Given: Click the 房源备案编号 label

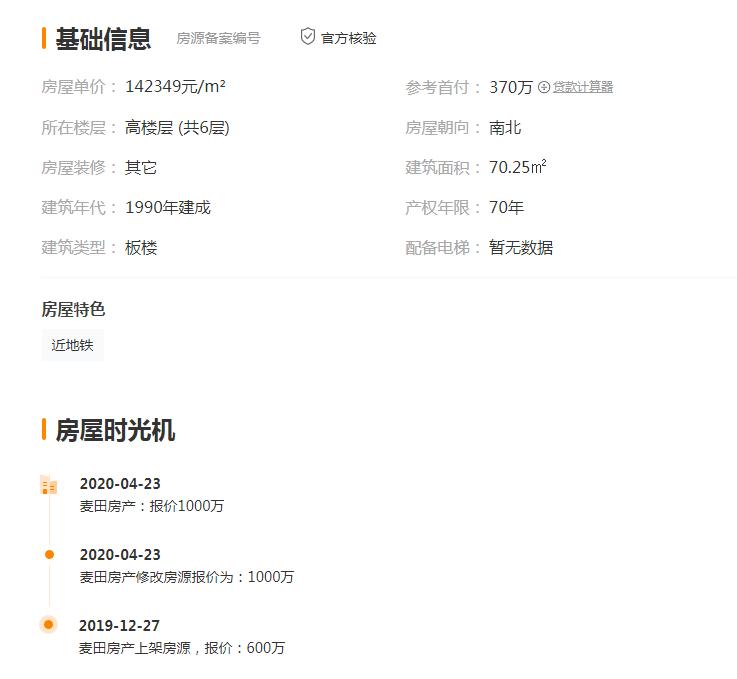Looking at the screenshot, I should [218, 38].
